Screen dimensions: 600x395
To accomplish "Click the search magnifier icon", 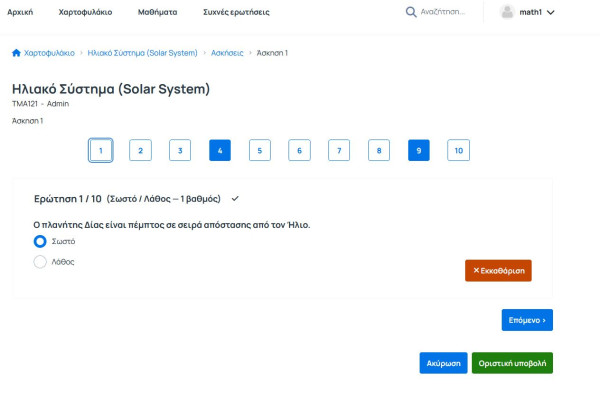I will click(x=411, y=12).
